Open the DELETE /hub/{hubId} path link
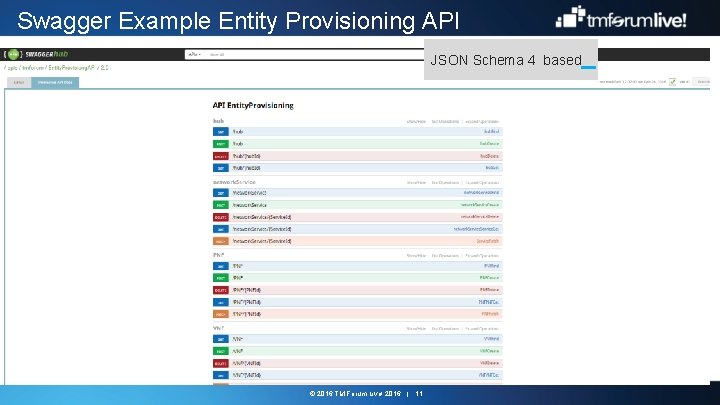This screenshot has width=720, height=405. tap(247, 156)
